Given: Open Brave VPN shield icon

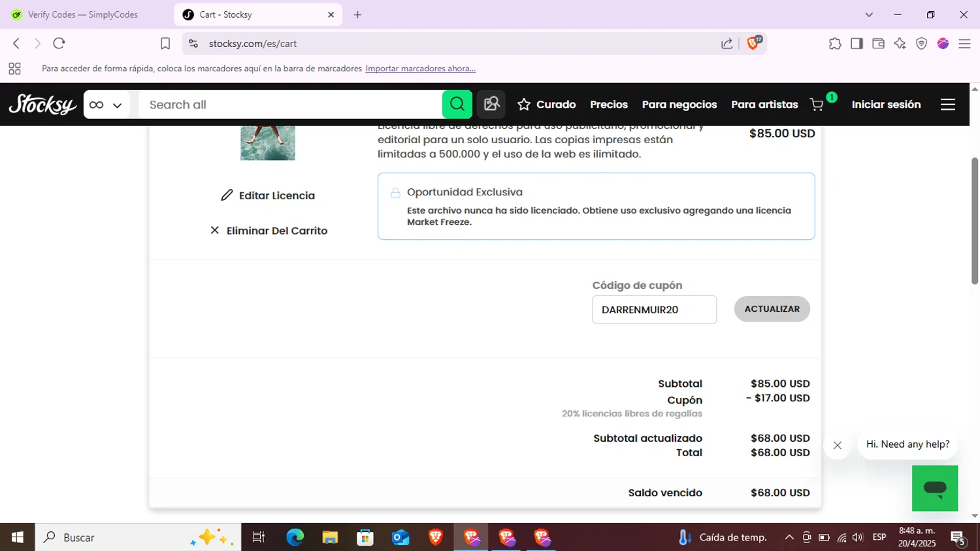Looking at the screenshot, I should pyautogui.click(x=921, y=43).
